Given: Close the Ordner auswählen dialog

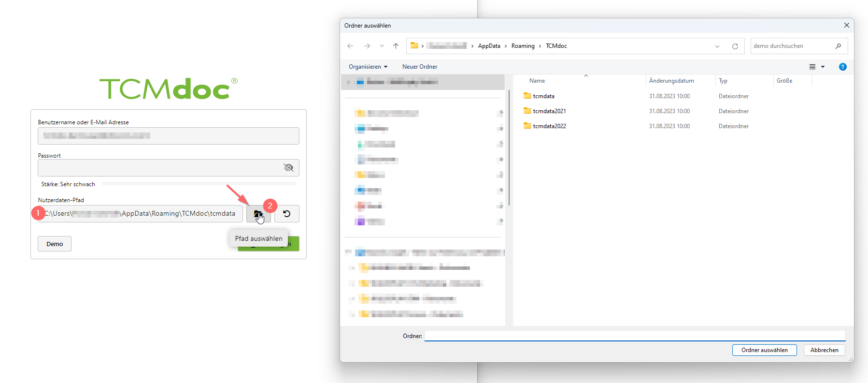Looking at the screenshot, I should coord(846,25).
